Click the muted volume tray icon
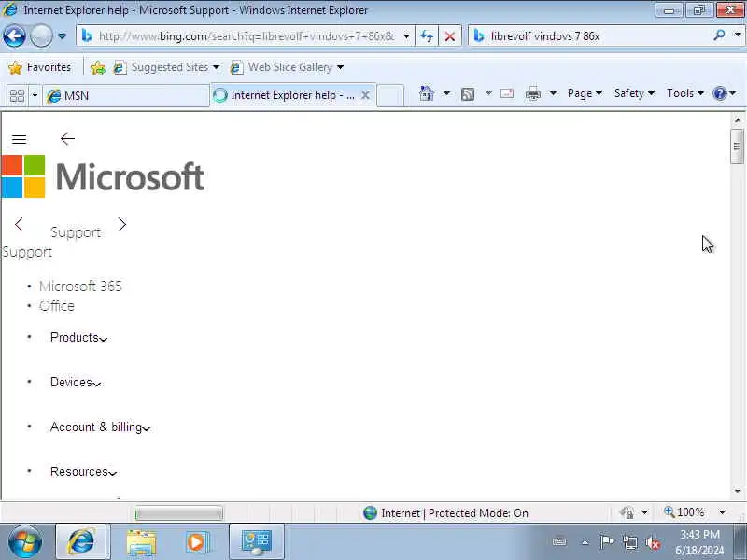The width and height of the screenshot is (747, 560). click(x=653, y=543)
